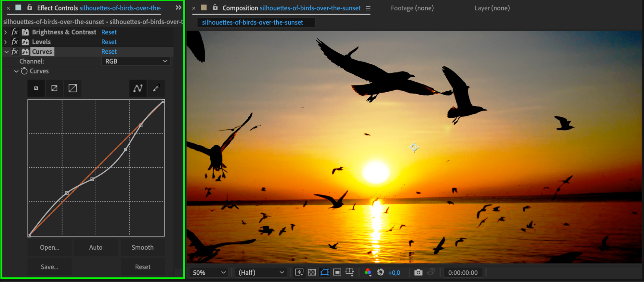Switch to the Layer (none) tab
The width and height of the screenshot is (644, 282).
pyautogui.click(x=492, y=8)
